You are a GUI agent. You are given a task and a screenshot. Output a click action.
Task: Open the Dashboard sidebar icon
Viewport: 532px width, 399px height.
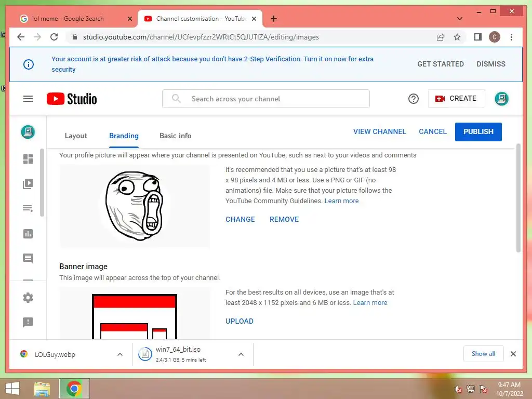[x=28, y=159]
